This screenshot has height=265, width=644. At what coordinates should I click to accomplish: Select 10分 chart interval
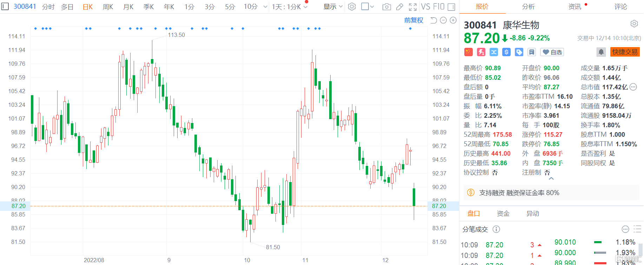pyautogui.click(x=251, y=7)
